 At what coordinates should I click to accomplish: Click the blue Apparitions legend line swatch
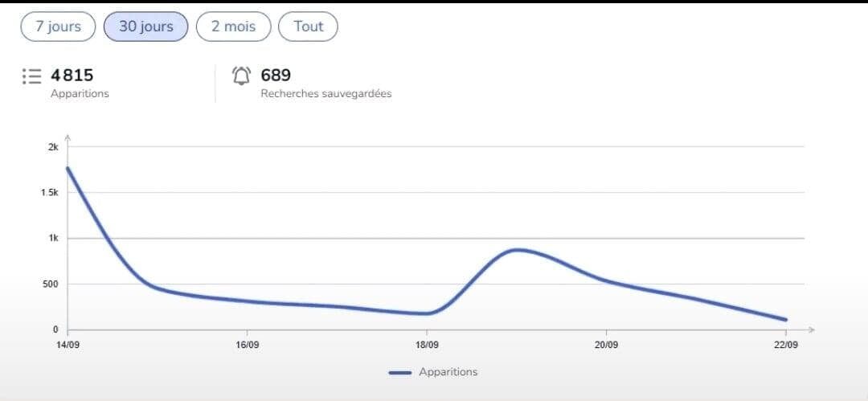coord(400,373)
